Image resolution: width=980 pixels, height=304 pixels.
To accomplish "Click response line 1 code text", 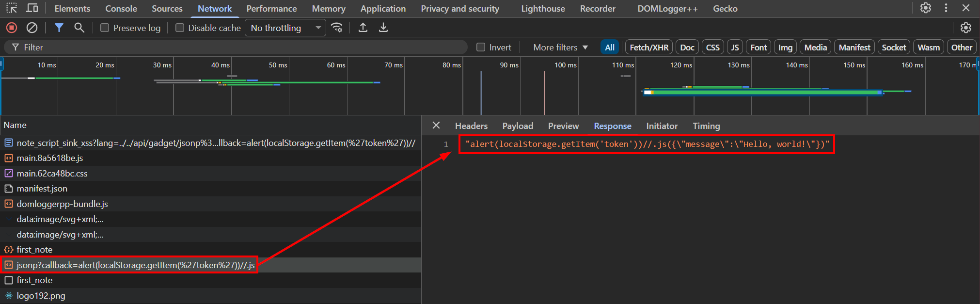I will tap(647, 144).
